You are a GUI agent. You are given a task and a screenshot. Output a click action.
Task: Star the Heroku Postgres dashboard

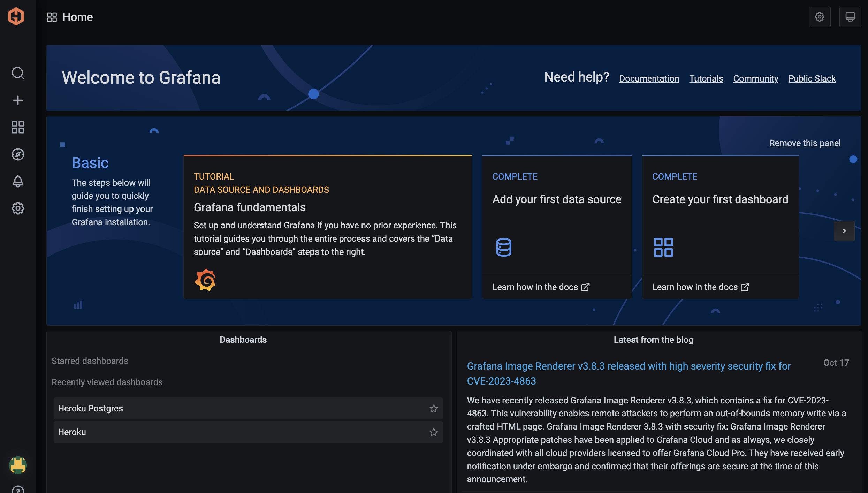click(x=434, y=408)
